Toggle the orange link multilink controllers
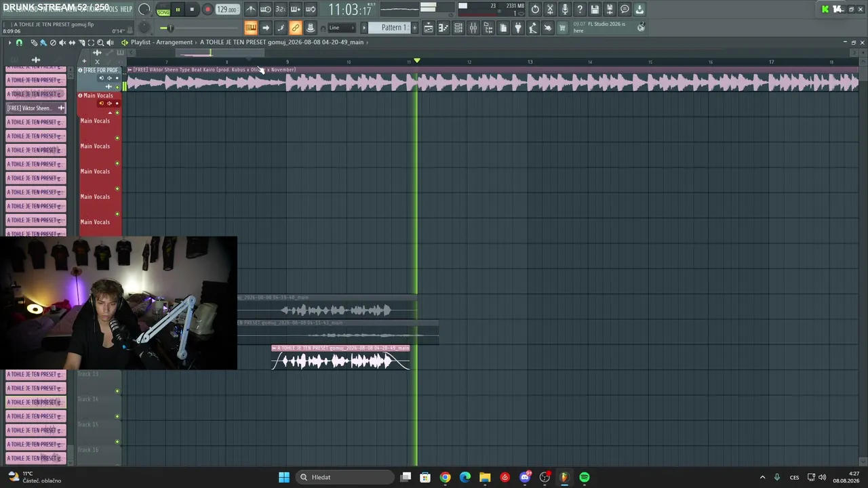The image size is (868, 488). pos(296,28)
